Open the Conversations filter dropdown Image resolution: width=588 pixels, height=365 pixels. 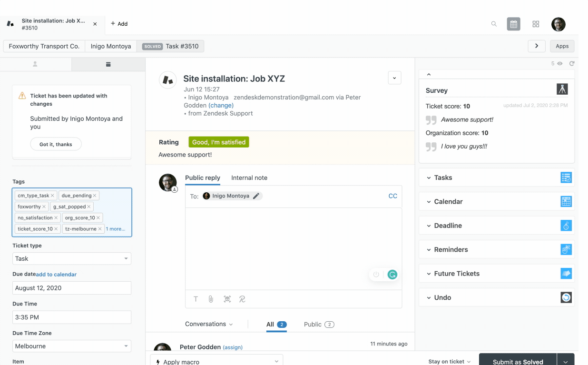[x=209, y=324]
